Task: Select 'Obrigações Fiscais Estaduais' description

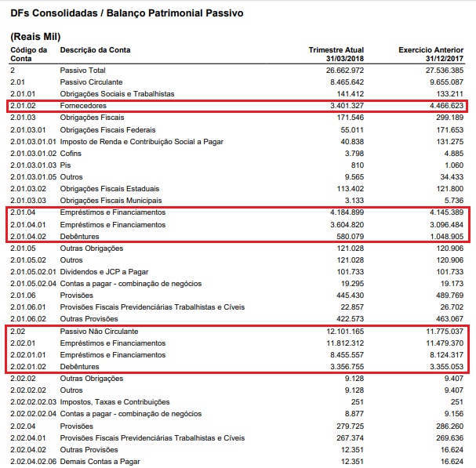Action: point(109,189)
